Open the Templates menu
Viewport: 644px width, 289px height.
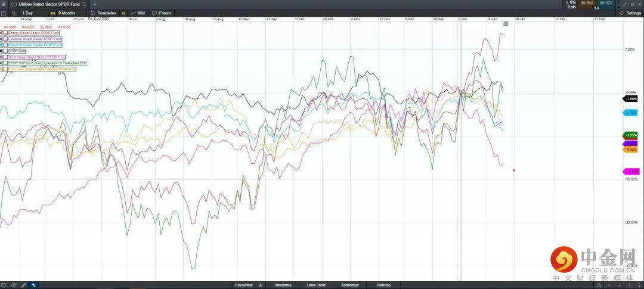tap(103, 13)
